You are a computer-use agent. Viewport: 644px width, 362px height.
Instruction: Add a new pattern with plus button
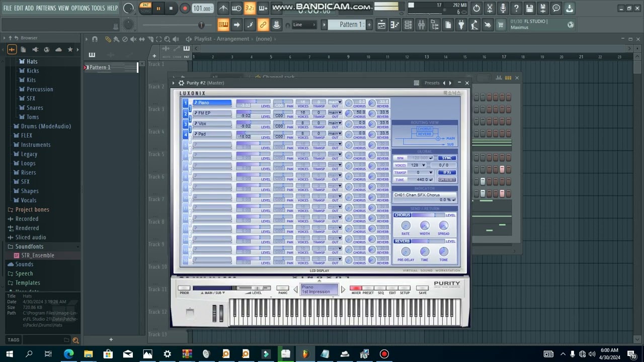[369, 25]
